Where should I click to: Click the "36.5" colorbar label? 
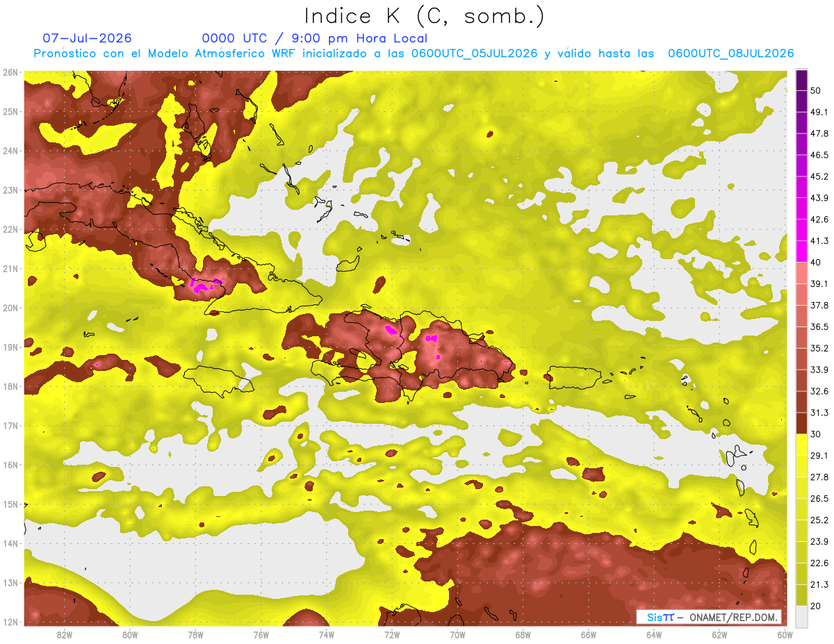point(819,327)
